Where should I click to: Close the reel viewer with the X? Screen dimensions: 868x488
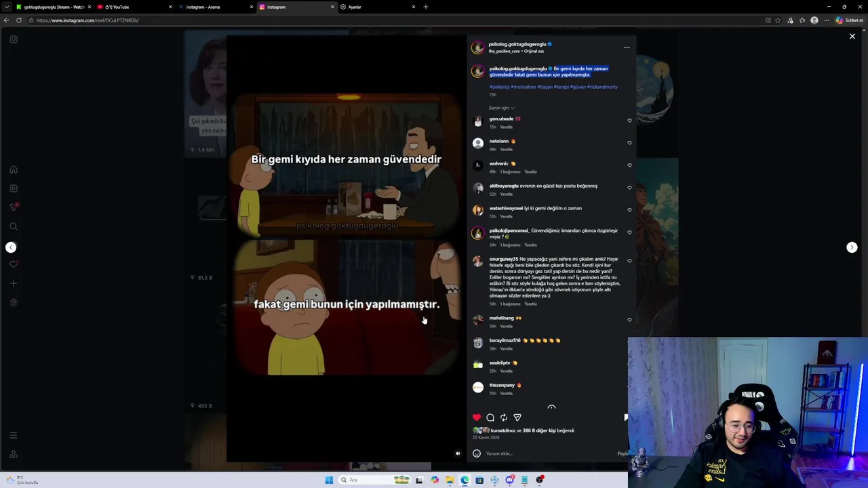coord(852,37)
